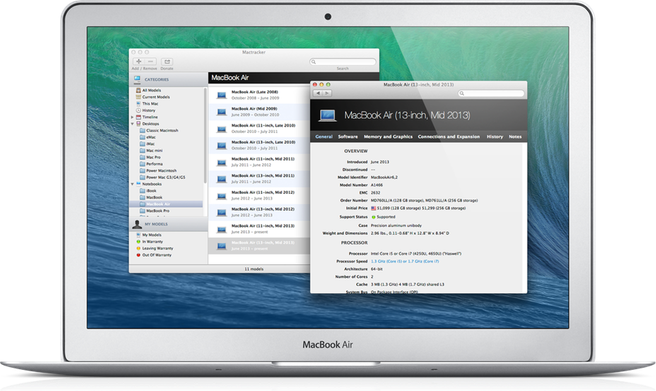This screenshot has height=391, width=656.
Task: Click laptop thumbnail of highlighted 13-inch Mid 2013 row
Action: click(221, 246)
